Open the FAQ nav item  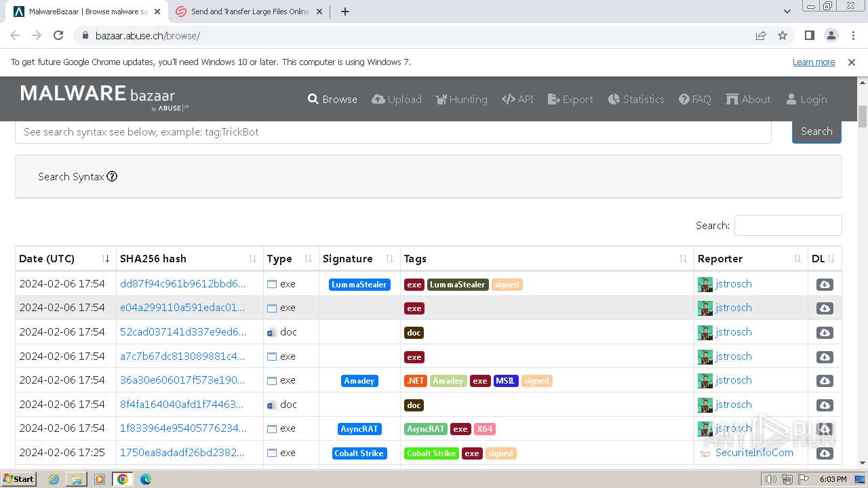click(x=695, y=100)
